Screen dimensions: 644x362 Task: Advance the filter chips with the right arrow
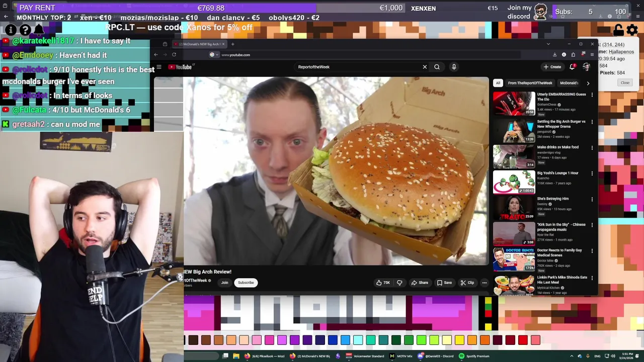tap(588, 83)
